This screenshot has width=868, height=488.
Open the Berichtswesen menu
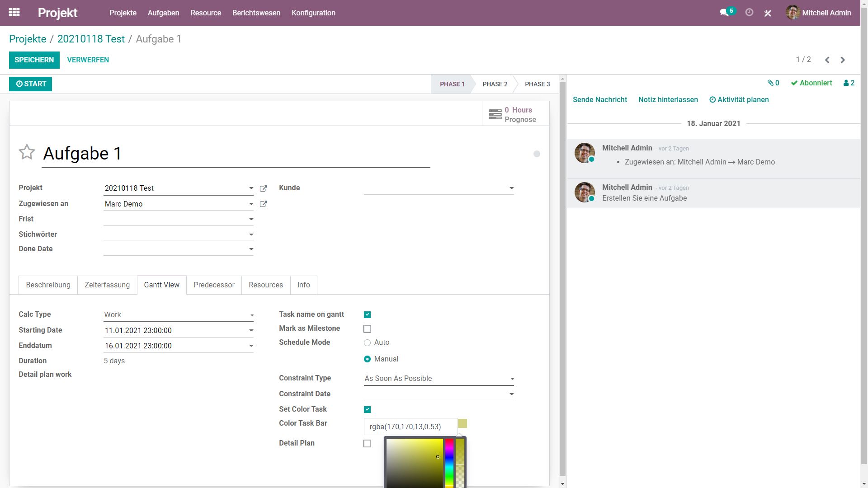coord(256,13)
